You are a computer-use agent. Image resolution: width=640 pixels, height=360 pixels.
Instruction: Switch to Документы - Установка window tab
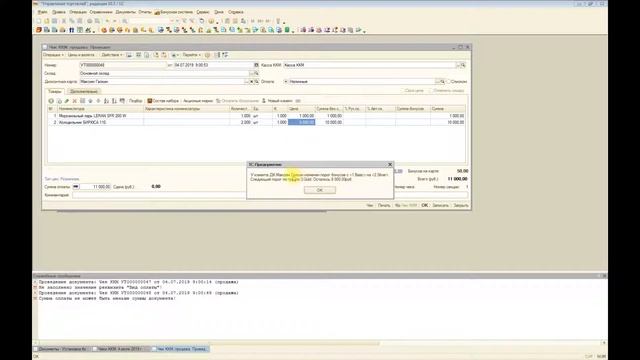point(62,349)
